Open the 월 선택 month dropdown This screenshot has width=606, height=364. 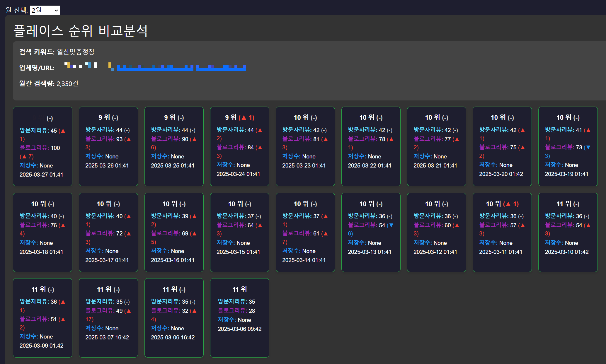click(45, 11)
